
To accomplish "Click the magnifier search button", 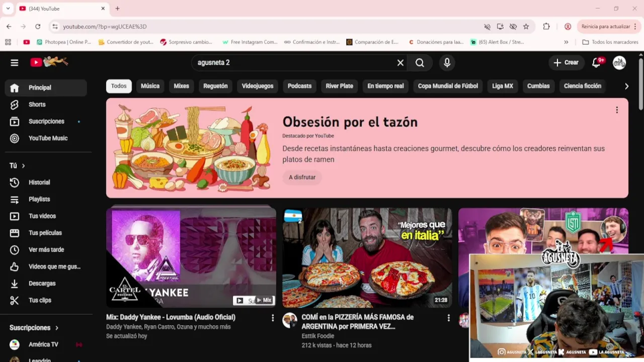I will [420, 63].
